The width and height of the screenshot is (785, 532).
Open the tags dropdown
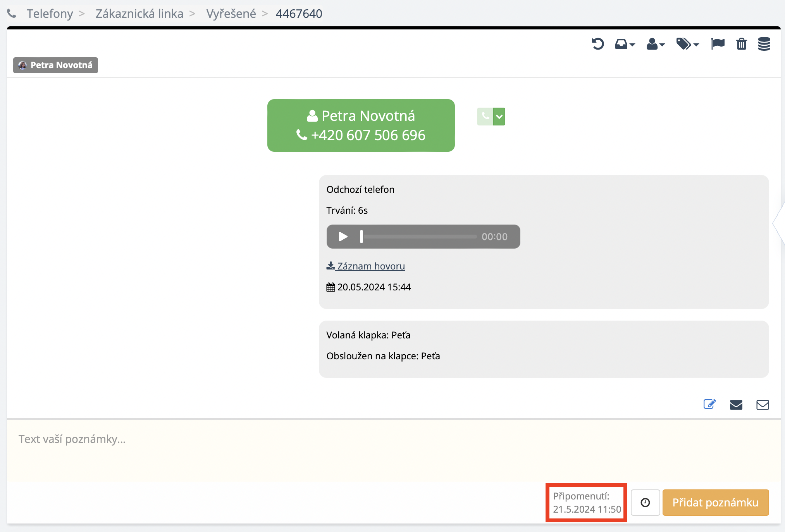click(x=687, y=44)
